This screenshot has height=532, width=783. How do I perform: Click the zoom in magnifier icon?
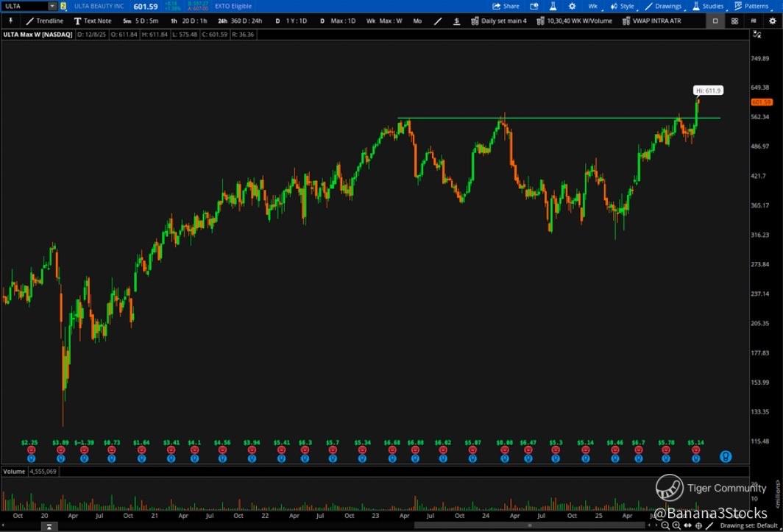(676, 525)
